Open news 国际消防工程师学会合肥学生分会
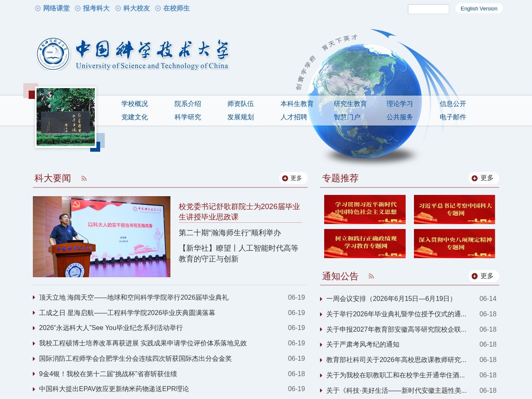This screenshot has width=532, height=399. click(x=135, y=359)
